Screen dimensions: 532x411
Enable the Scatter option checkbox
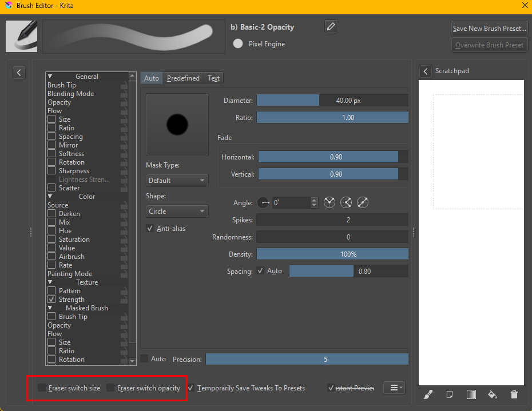[x=51, y=188]
